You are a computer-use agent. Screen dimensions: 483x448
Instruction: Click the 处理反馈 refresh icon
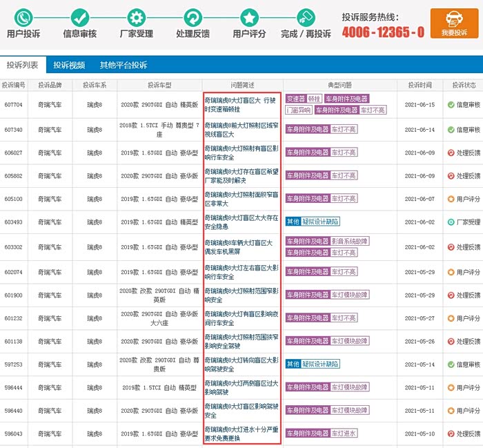(x=193, y=18)
